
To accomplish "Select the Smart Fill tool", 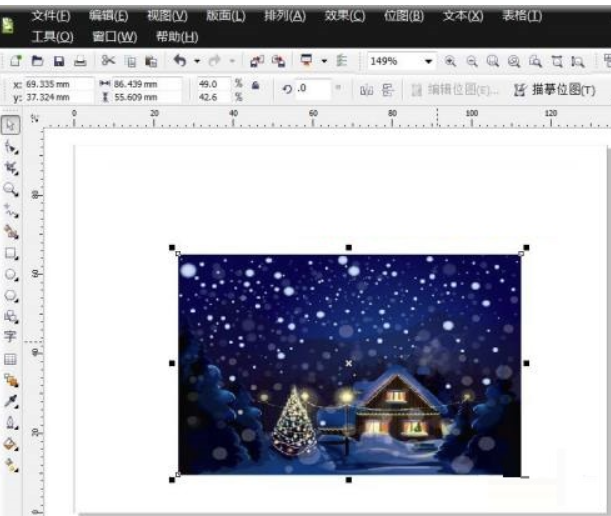I will [x=11, y=232].
